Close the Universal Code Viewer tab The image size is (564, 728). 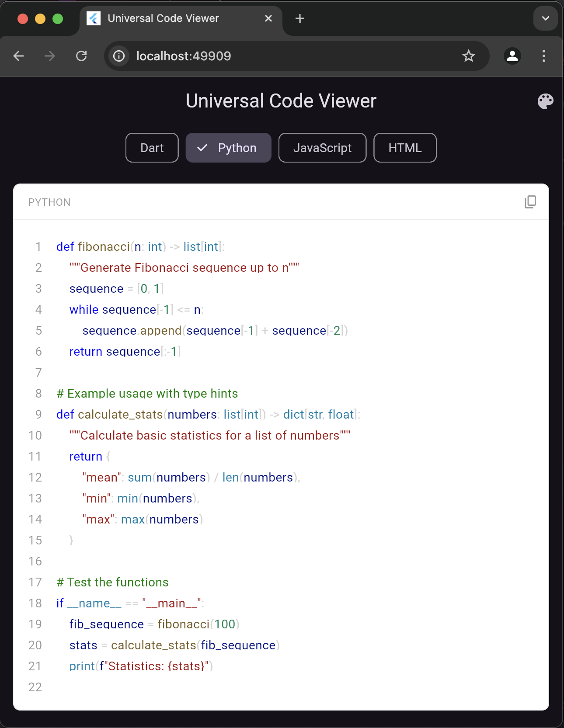coord(268,18)
